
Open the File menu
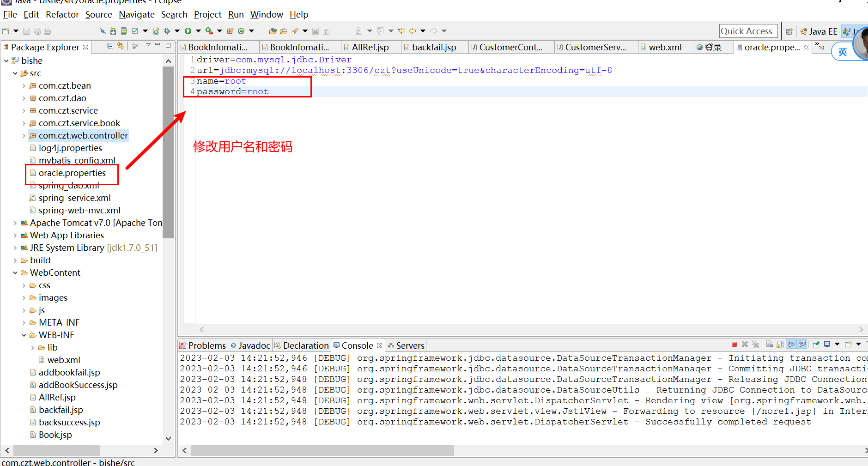pos(10,14)
